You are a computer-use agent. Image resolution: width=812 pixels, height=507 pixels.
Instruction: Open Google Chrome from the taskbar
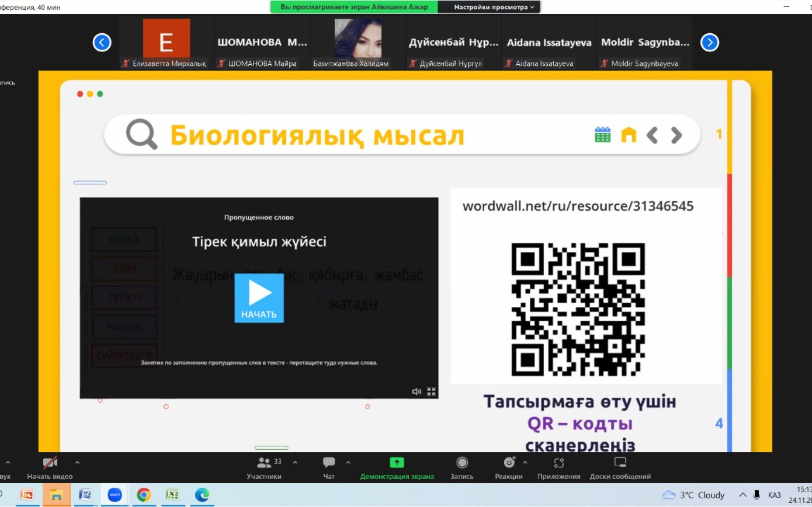[144, 495]
